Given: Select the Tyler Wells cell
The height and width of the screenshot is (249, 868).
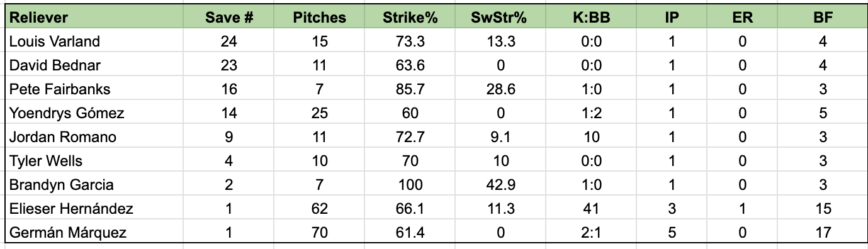Looking at the screenshot, I should [94, 161].
